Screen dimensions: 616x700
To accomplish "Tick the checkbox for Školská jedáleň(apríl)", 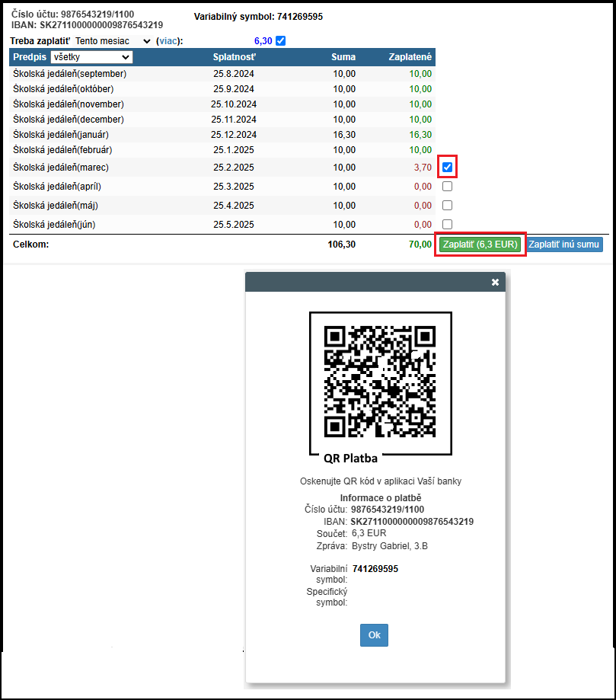I will point(447,186).
